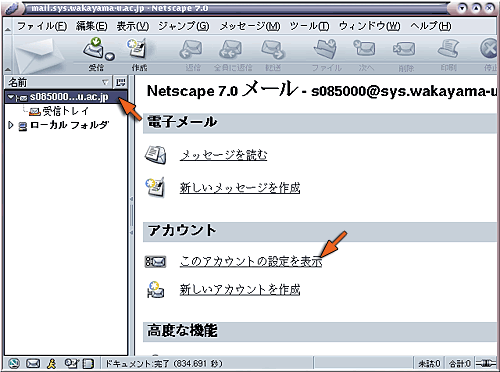This screenshot has width=500, height=372.
Task: Click the 未読:0 status bar entry
Action: point(429,363)
